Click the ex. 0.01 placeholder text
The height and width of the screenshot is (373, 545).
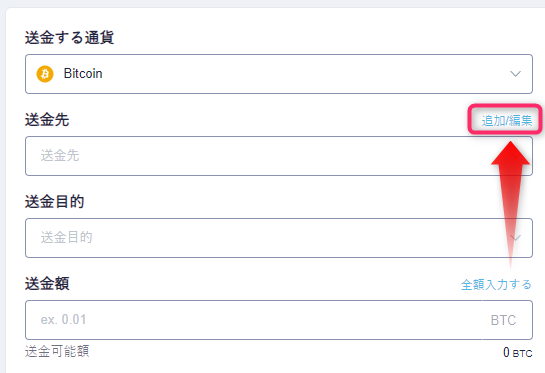[x=63, y=319]
